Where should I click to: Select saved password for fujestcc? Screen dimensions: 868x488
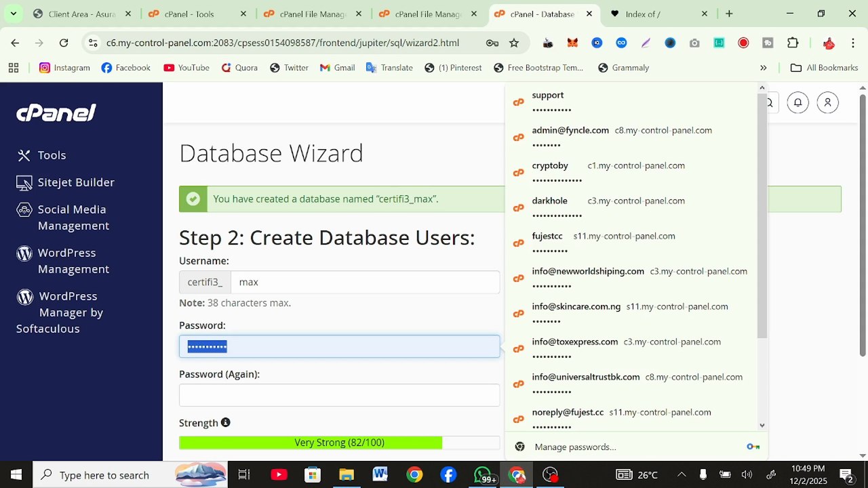pos(632,243)
